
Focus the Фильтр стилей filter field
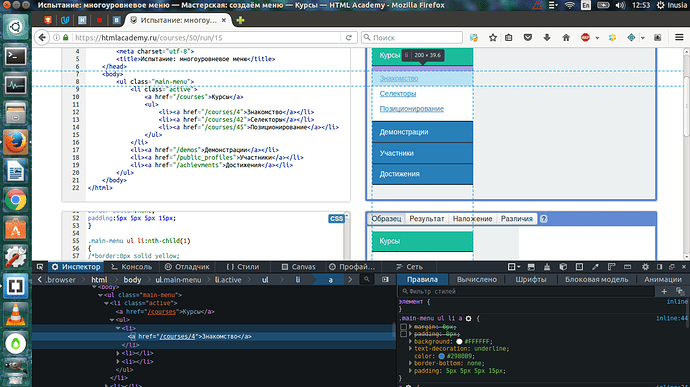(528, 291)
